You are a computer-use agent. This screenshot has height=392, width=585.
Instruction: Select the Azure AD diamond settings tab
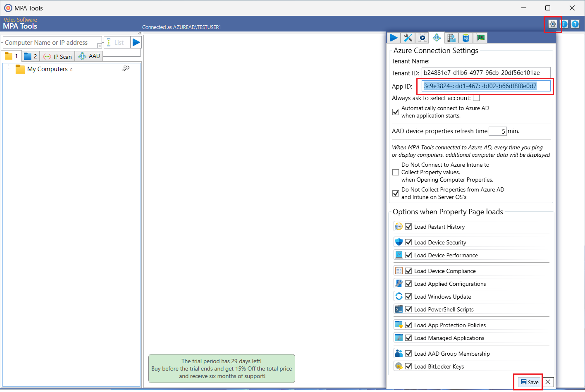point(437,38)
